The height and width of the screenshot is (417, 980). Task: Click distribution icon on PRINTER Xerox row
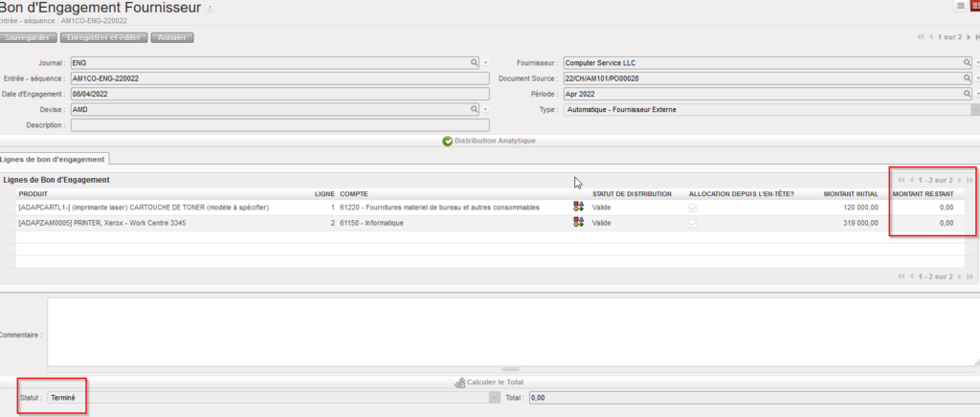pos(578,222)
